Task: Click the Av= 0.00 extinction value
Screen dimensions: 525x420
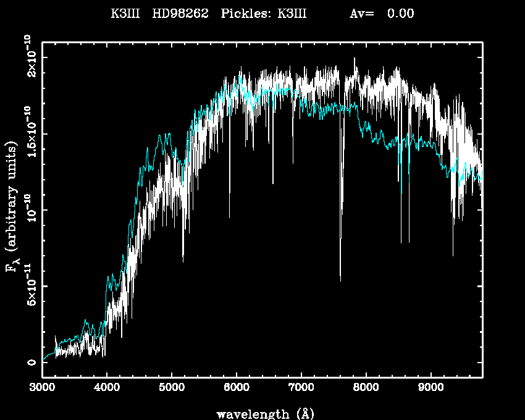Action: point(382,14)
